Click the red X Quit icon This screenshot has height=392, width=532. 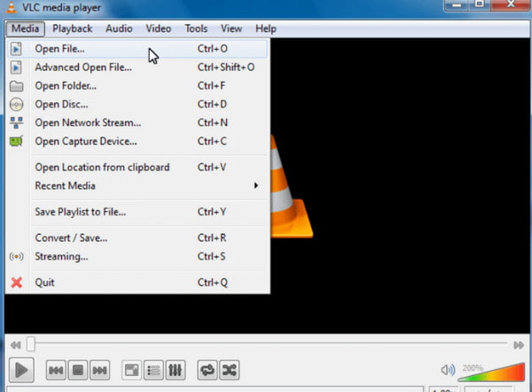(x=16, y=282)
